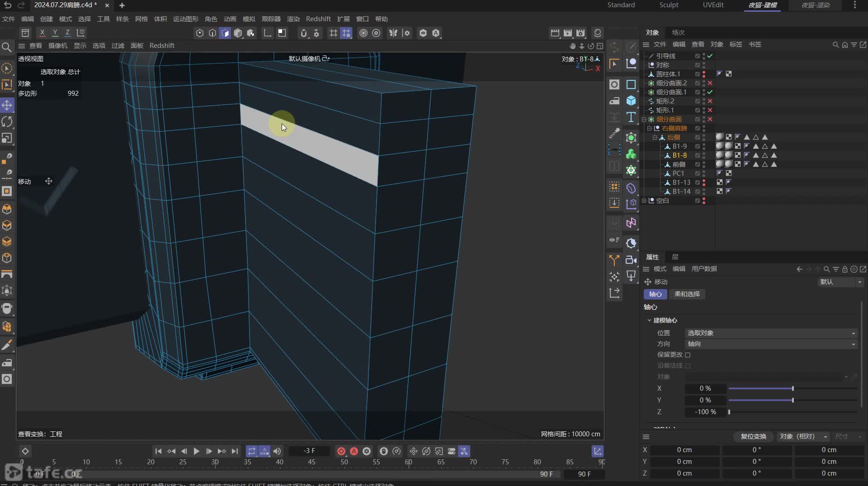Open the 对象 (相对) dropdown

click(803, 437)
